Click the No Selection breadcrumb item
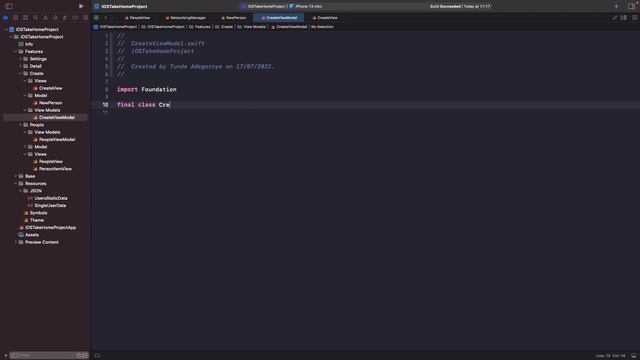This screenshot has width=640, height=360. (x=322, y=27)
